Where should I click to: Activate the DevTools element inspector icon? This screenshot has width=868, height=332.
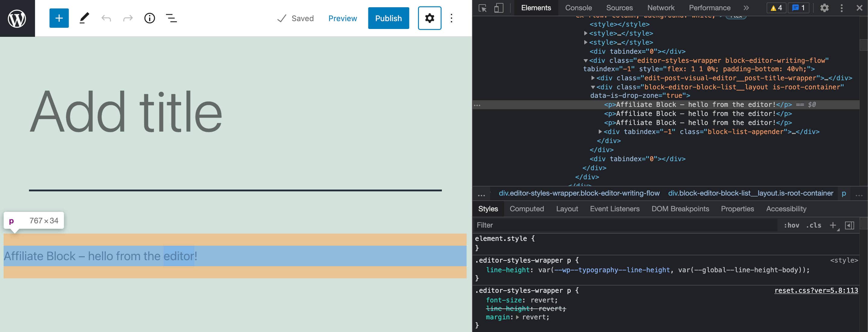point(482,8)
